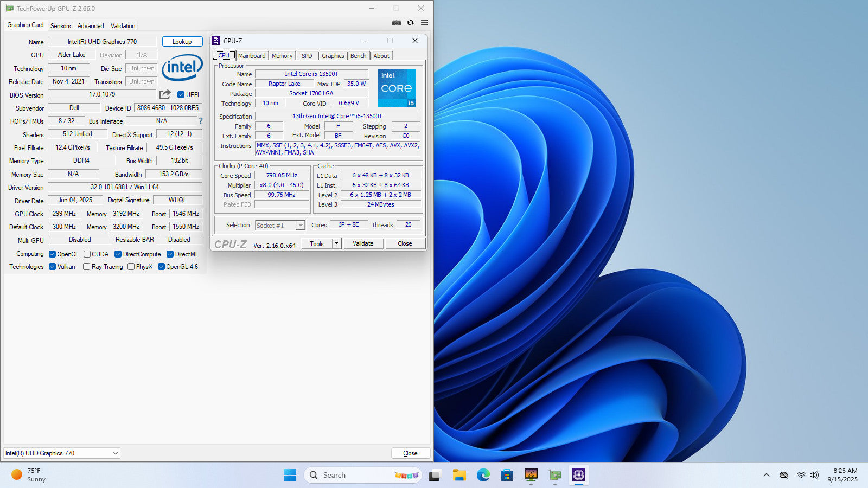This screenshot has width=868, height=488.
Task: Switch to the Validation tab in GPU-Z
Action: (123, 25)
